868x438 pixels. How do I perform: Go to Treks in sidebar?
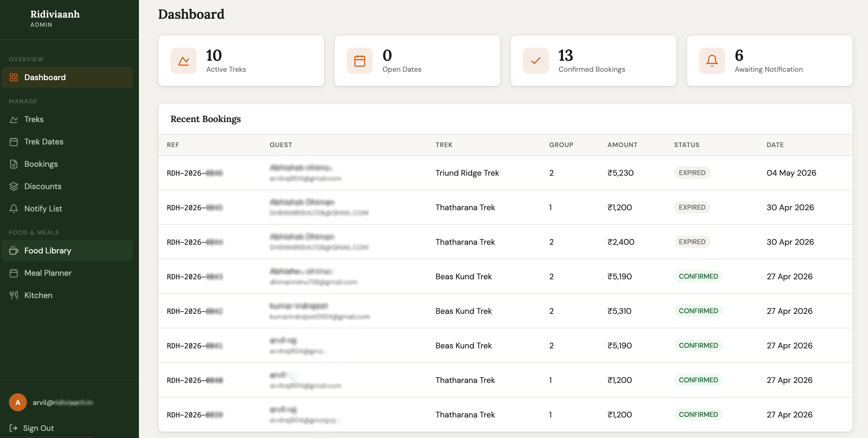pyautogui.click(x=67, y=119)
